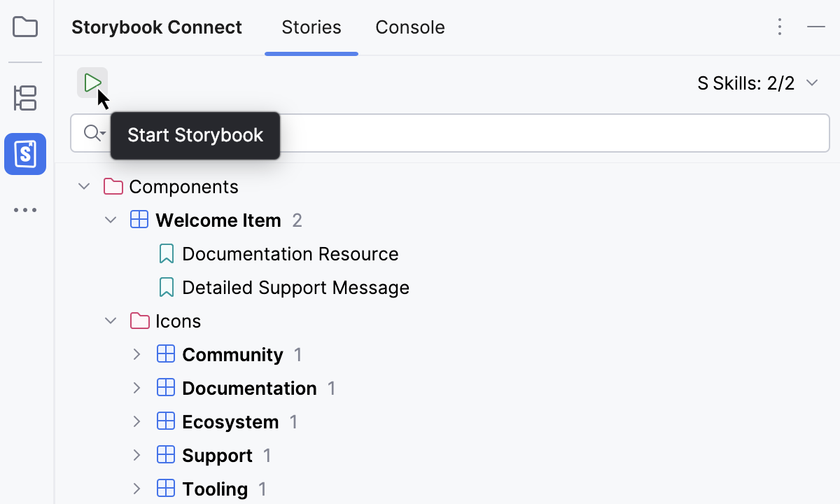This screenshot has width=840, height=504.
Task: Open the Structure tool window icon
Action: pyautogui.click(x=26, y=98)
